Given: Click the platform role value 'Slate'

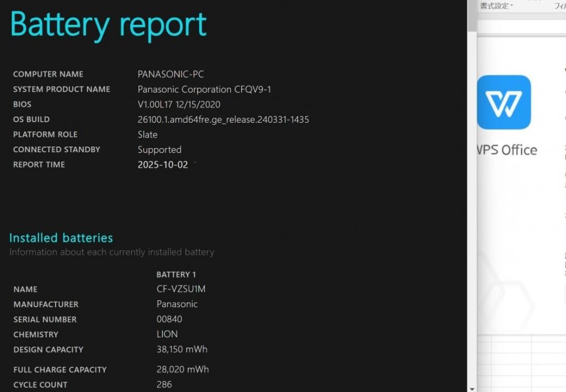Looking at the screenshot, I should point(148,135).
